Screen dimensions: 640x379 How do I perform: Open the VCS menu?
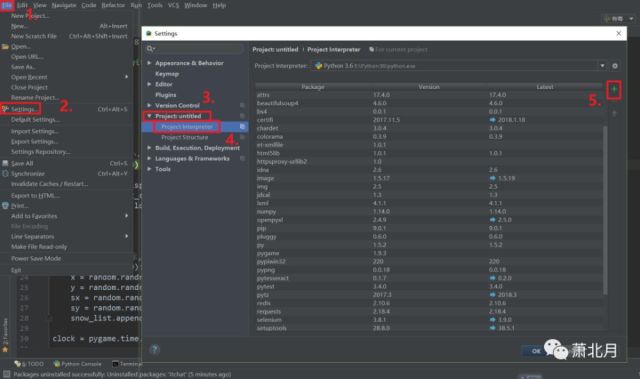(x=173, y=5)
